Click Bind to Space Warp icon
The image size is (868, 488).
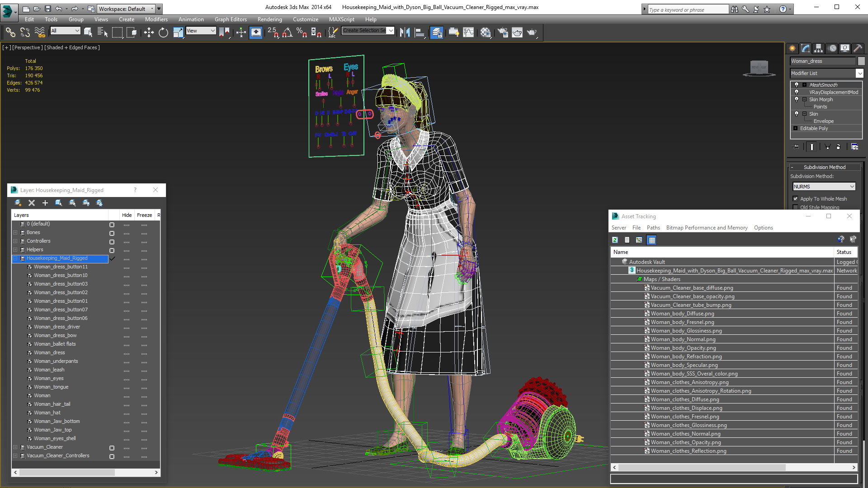40,32
